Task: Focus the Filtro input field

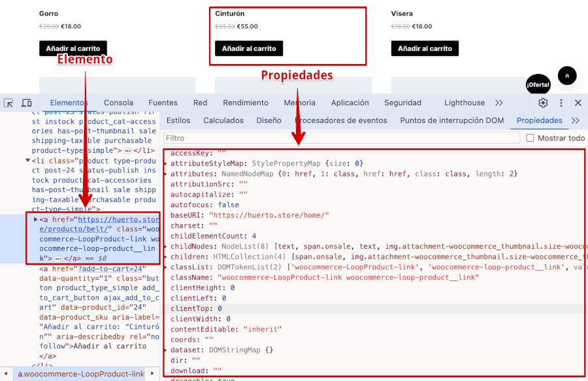Action: coord(342,138)
